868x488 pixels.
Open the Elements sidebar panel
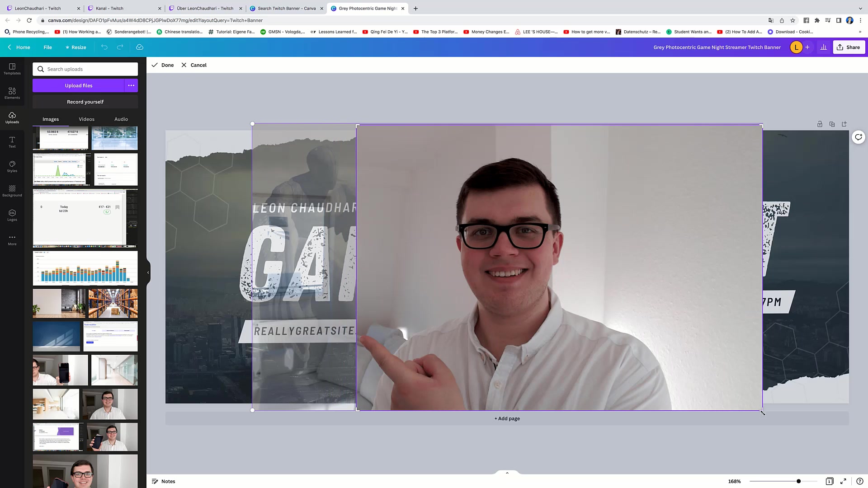[x=12, y=93]
